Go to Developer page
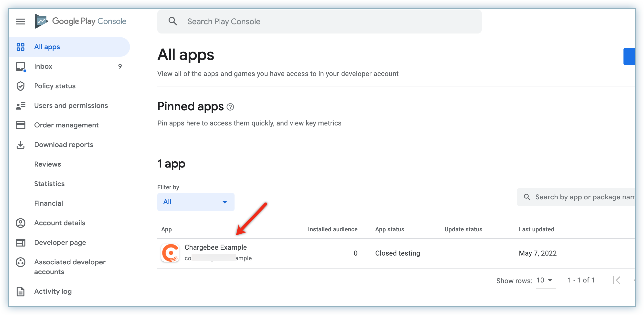Image resolution: width=644 pixels, height=315 pixels. tap(60, 242)
